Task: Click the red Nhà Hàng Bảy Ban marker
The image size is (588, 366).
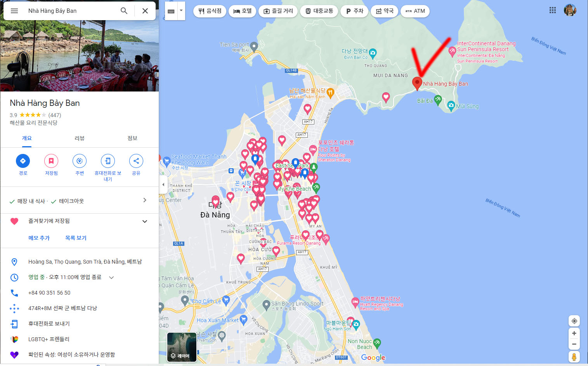Action: [x=417, y=83]
